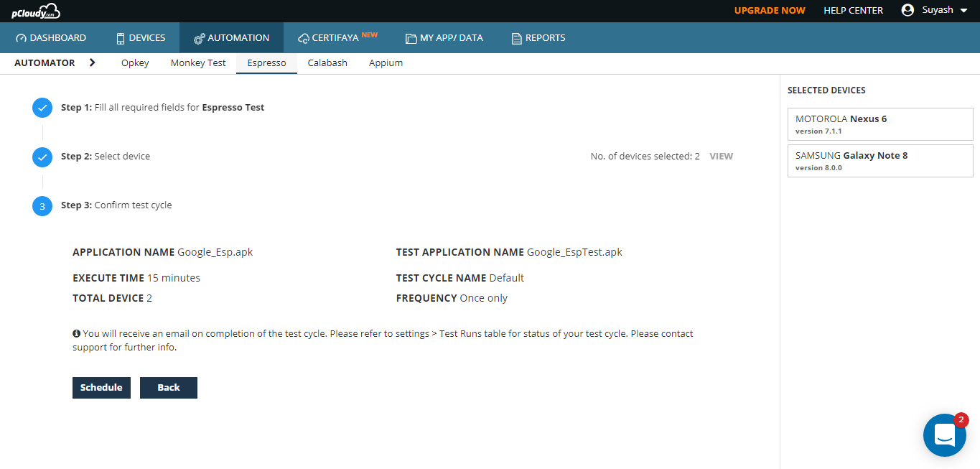Click VIEW next to devices selected
The image size is (980, 469).
[x=722, y=157]
